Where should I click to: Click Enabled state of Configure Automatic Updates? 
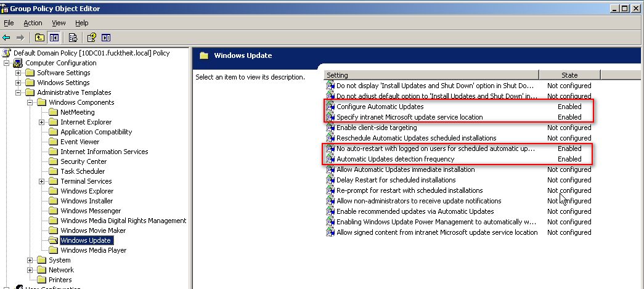point(569,107)
